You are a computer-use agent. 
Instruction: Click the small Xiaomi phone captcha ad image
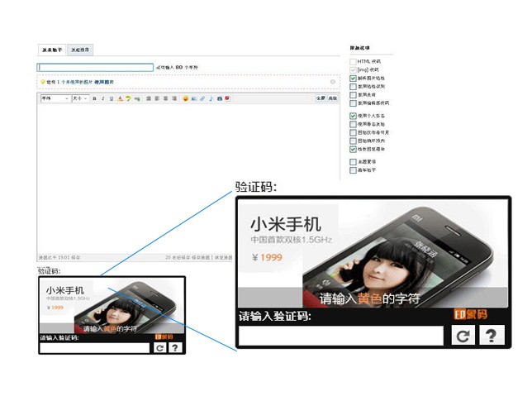coord(112,306)
